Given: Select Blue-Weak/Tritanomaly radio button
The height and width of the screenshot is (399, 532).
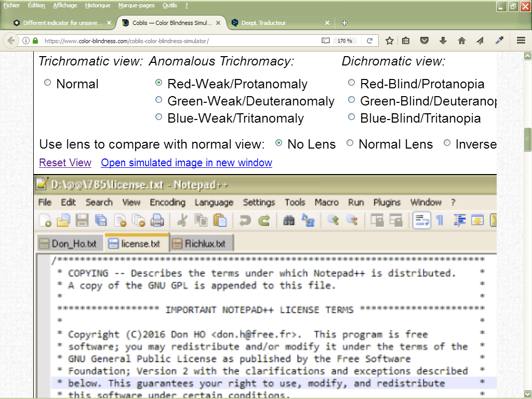Looking at the screenshot, I should click(x=158, y=117).
